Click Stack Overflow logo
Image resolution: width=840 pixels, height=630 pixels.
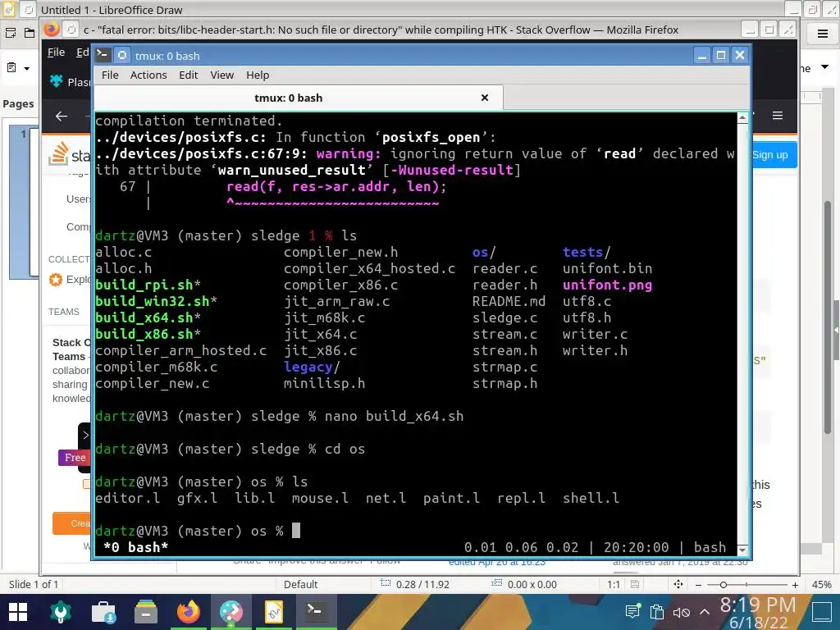click(70, 154)
